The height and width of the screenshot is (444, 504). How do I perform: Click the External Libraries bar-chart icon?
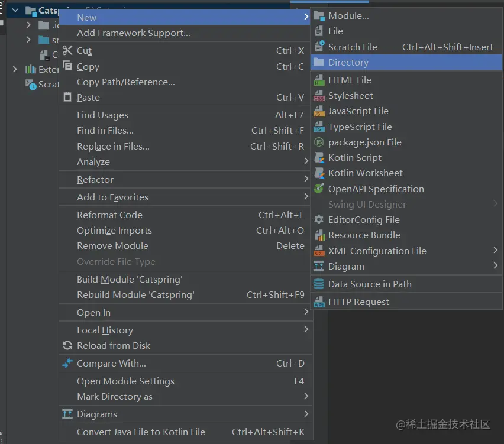(x=31, y=69)
